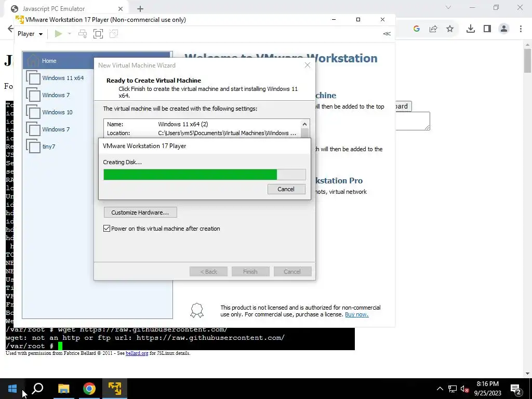Click the Unity mode toolbar icon
This screenshot has width=532, height=399.
pyautogui.click(x=114, y=34)
